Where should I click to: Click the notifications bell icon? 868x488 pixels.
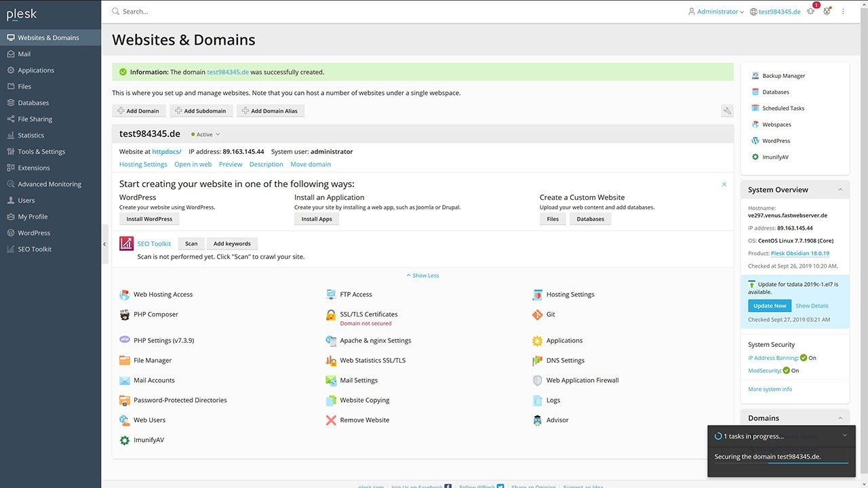pos(810,12)
